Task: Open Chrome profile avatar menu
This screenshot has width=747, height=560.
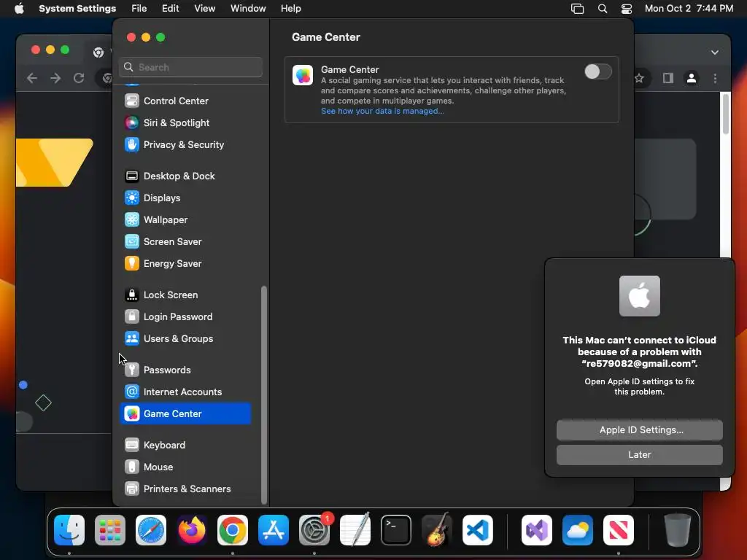Action: (x=692, y=78)
